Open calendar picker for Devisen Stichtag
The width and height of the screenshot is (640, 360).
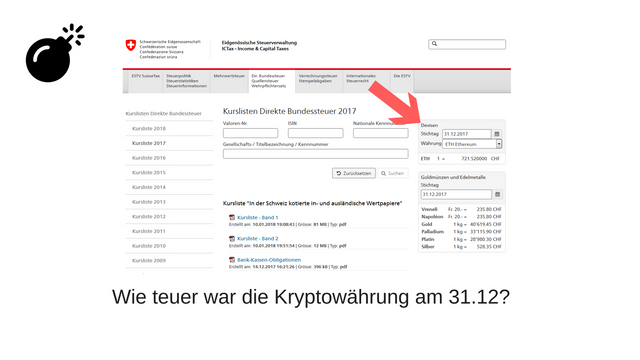click(497, 134)
